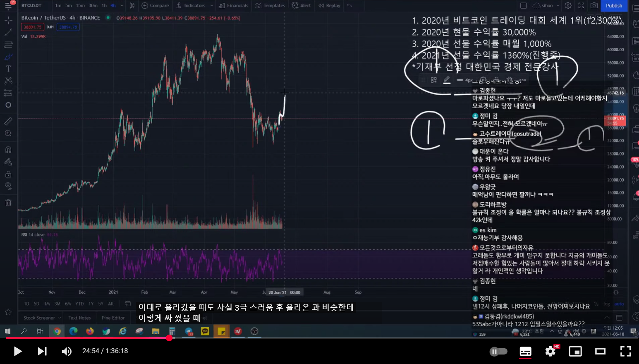Select the Text annotation tool
639x364 pixels.
[x=8, y=69]
